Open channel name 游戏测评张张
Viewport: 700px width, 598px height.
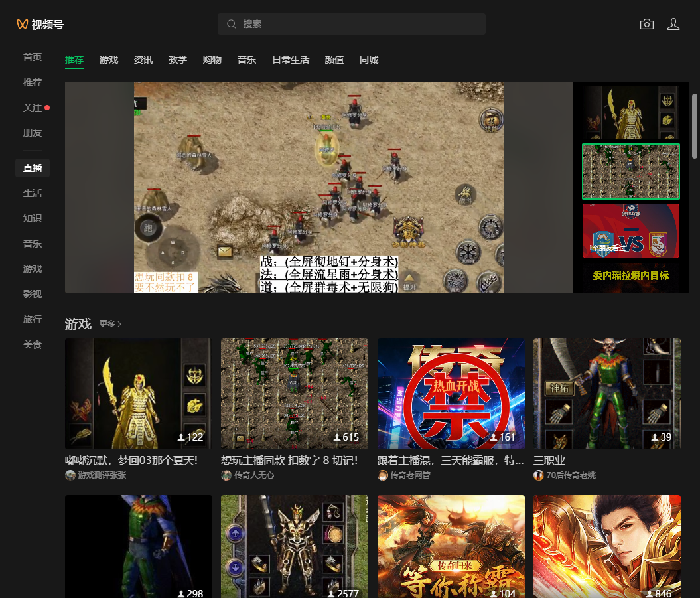102,475
